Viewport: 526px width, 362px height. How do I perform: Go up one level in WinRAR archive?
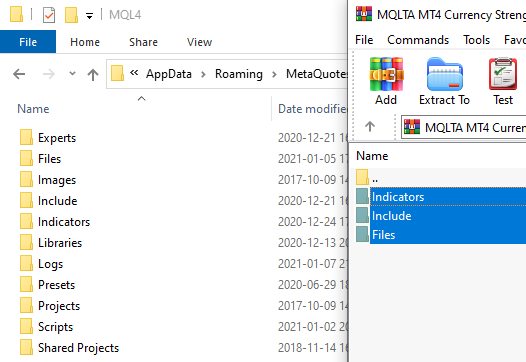370,127
